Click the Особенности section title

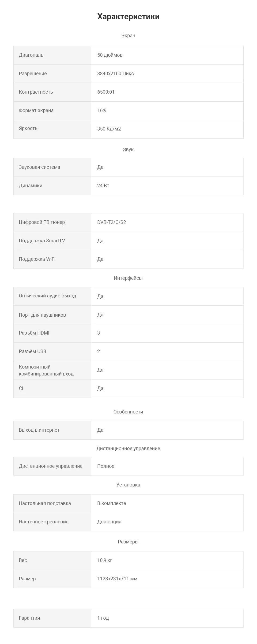tap(128, 412)
